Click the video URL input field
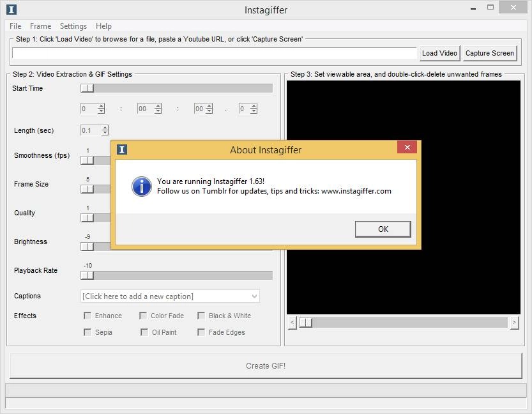This screenshot has height=414, width=532. click(x=215, y=53)
